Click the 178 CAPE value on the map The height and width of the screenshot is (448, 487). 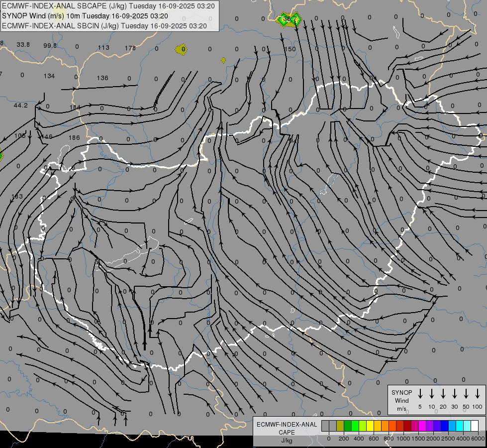[x=130, y=48]
